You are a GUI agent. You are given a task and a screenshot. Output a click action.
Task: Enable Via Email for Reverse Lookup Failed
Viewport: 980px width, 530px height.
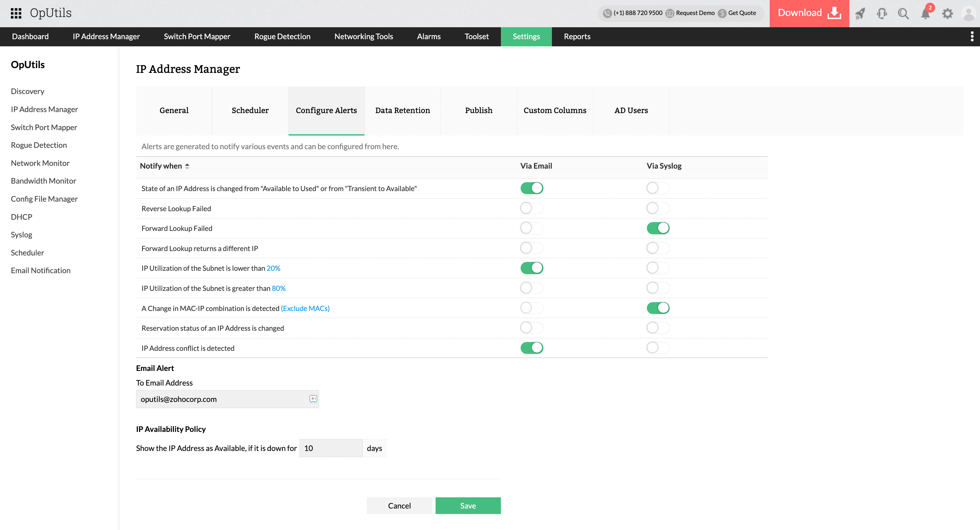coord(532,208)
